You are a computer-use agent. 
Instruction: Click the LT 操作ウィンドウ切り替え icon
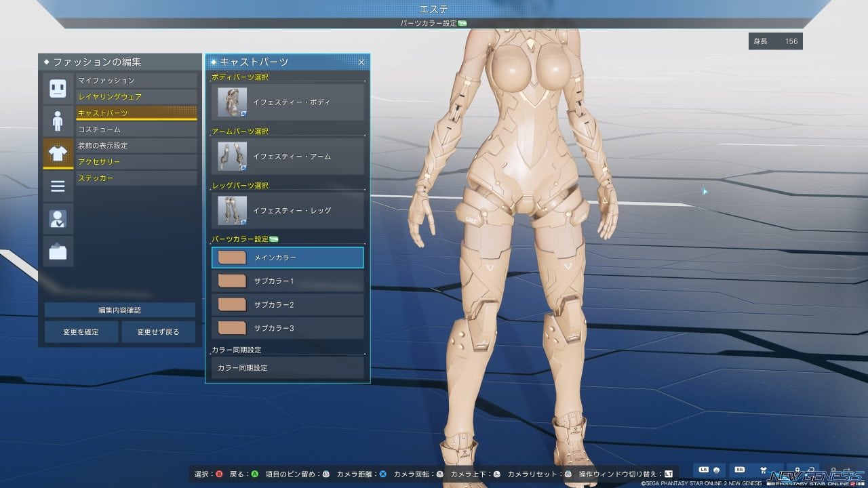(x=668, y=474)
